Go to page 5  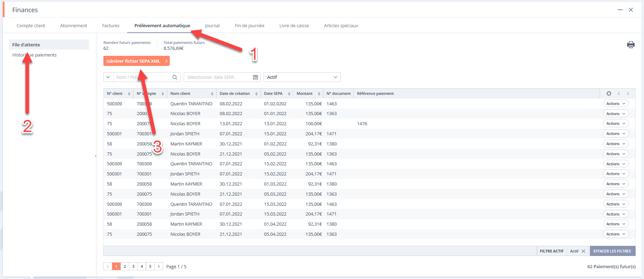[x=150, y=266]
